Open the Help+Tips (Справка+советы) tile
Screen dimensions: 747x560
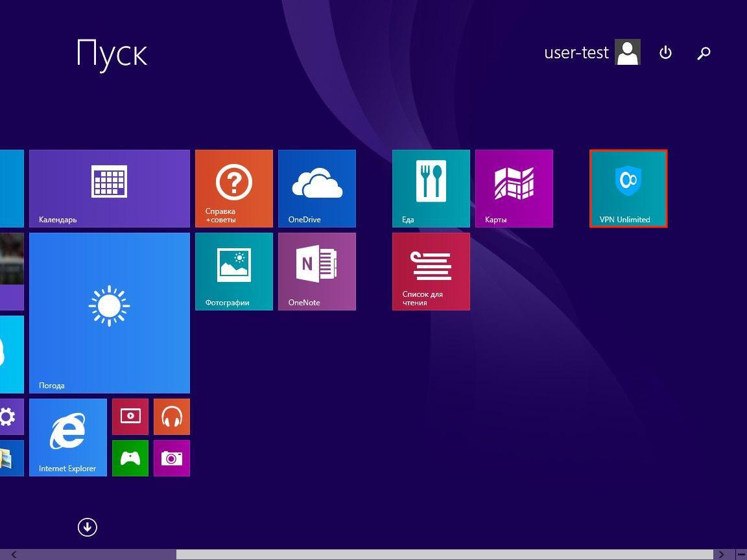pyautogui.click(x=233, y=189)
